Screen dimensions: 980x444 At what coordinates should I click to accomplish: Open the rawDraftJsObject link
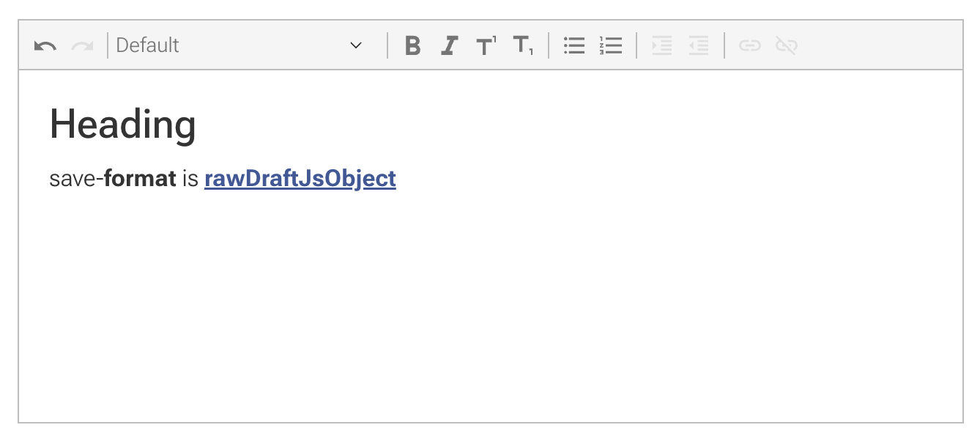(x=300, y=178)
